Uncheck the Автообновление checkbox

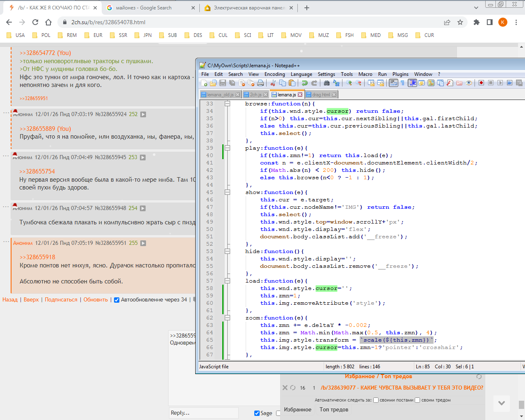116,300
